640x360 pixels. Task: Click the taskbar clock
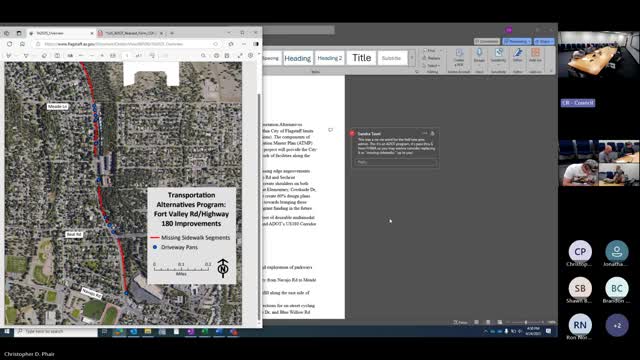(x=533, y=331)
